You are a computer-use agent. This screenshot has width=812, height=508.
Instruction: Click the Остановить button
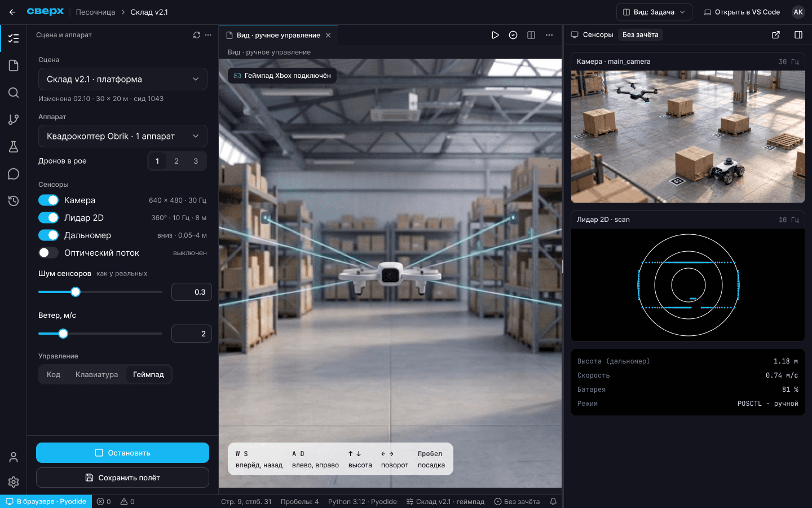122,453
